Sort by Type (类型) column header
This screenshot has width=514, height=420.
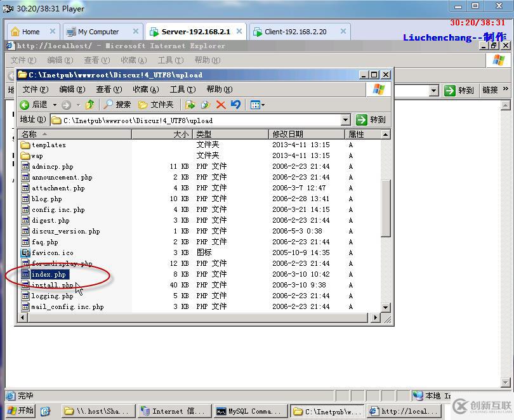pyautogui.click(x=231, y=135)
